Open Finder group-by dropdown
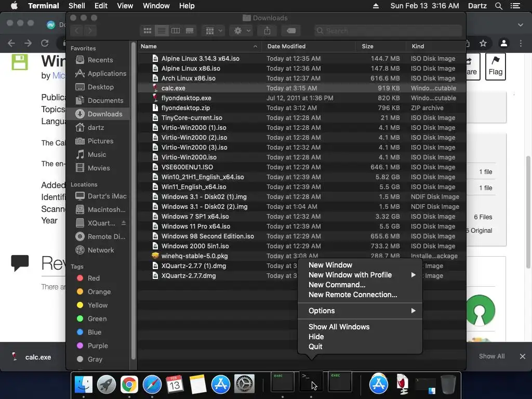Image resolution: width=532 pixels, height=399 pixels. click(x=213, y=31)
